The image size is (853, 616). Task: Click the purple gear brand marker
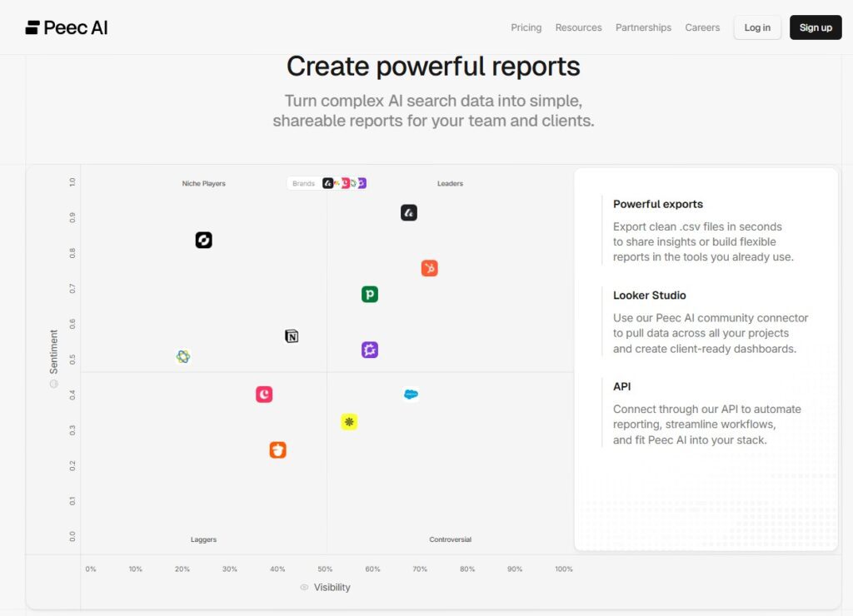click(370, 350)
